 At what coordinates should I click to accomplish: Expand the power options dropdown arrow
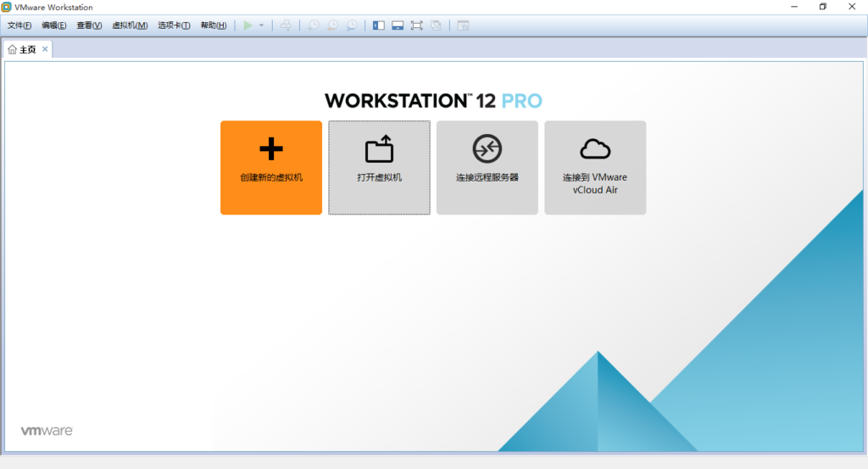tap(262, 25)
